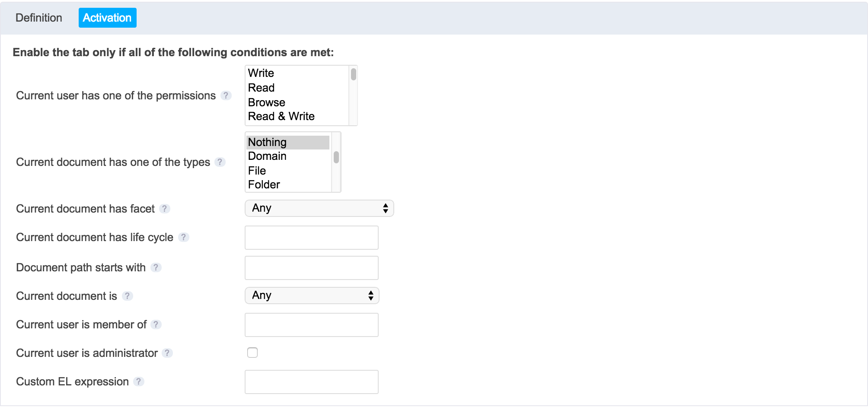Click help icon for Custom EL expression
Image resolution: width=868 pixels, height=407 pixels.
139,382
